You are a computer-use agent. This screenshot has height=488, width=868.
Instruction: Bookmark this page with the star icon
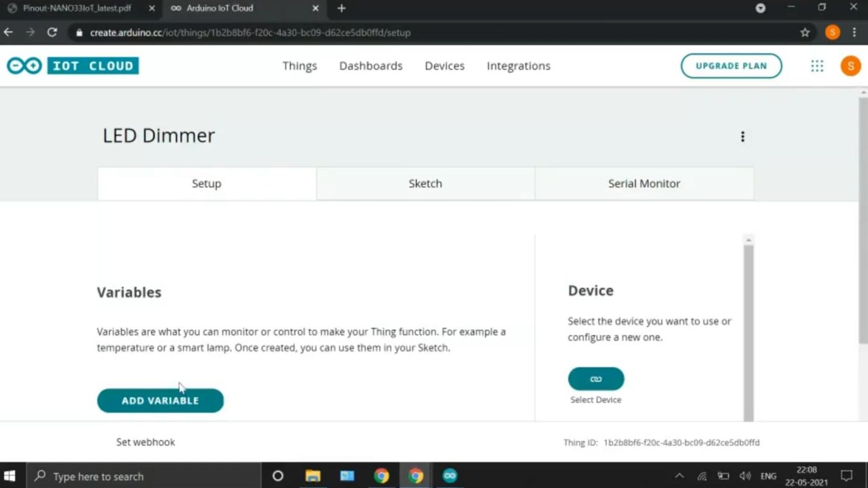coord(805,33)
